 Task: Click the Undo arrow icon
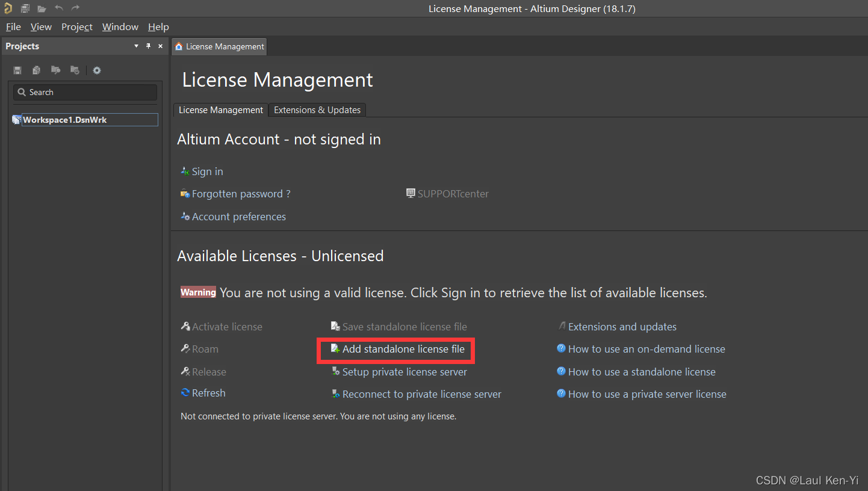58,8
